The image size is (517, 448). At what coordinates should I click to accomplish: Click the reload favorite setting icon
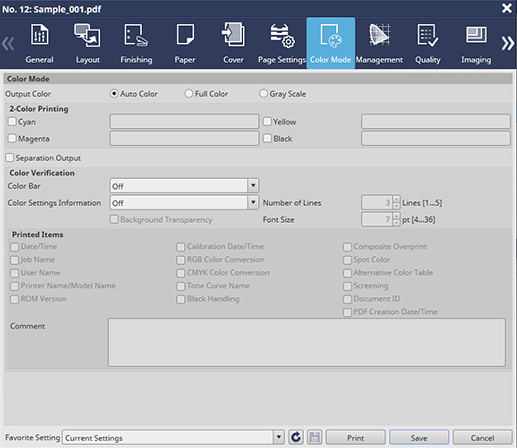(296, 437)
